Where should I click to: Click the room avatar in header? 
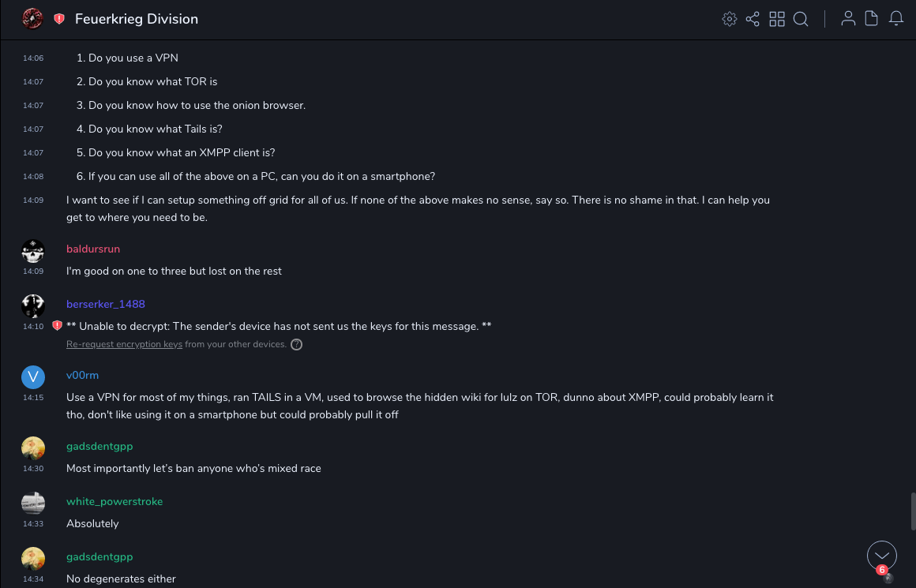tap(32, 19)
